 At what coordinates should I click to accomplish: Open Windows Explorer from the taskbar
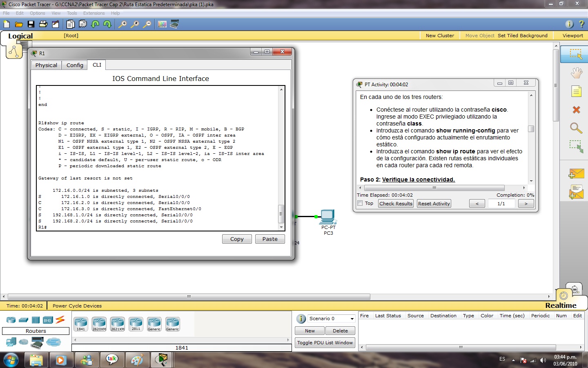coord(36,360)
